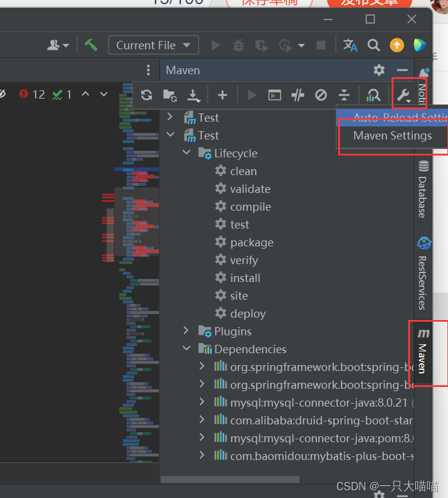The image size is (448, 498).
Task: Open the Database side tab
Action: pyautogui.click(x=423, y=189)
